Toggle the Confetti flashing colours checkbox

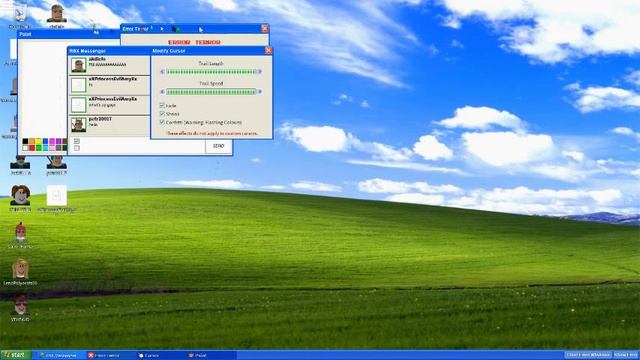pos(162,122)
